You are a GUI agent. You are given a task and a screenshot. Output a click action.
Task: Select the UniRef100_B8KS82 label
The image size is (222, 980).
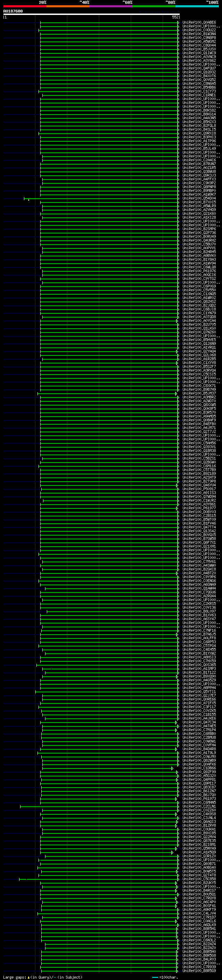(199, 110)
